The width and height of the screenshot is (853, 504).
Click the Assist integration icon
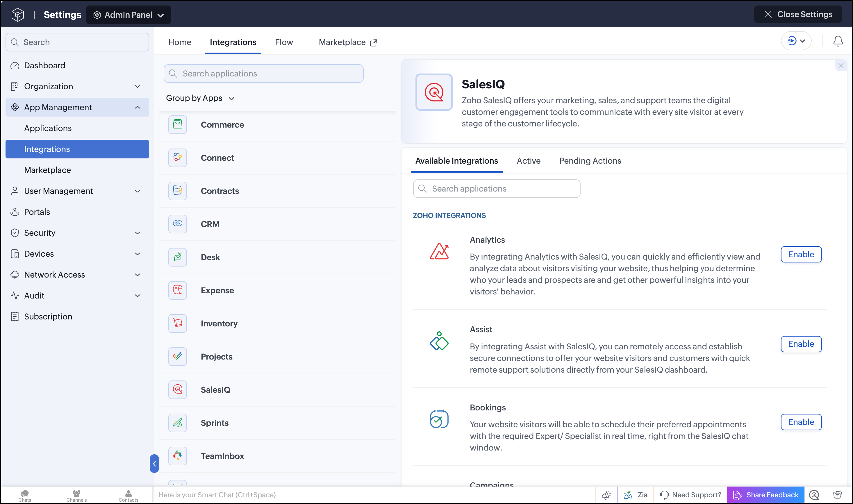[x=439, y=341]
